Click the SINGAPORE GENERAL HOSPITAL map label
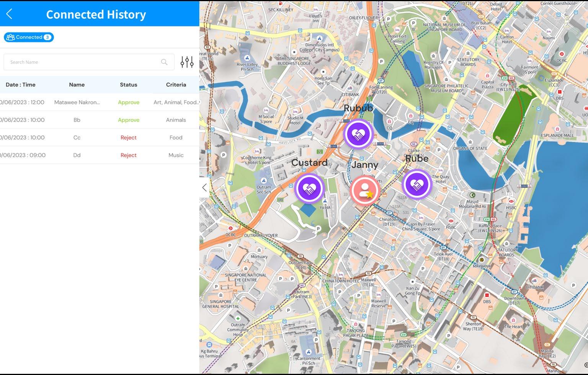Screen dimensions: 588x375 220,304
